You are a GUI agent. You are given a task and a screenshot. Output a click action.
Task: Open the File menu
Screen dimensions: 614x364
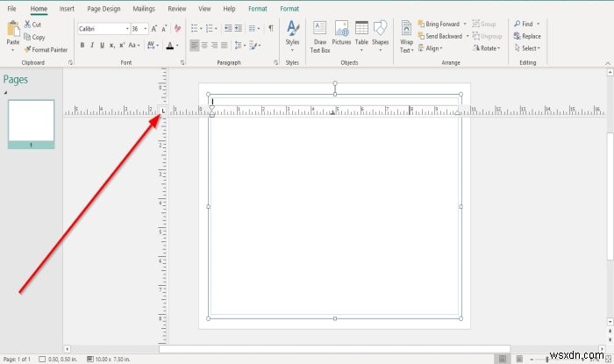tap(11, 8)
